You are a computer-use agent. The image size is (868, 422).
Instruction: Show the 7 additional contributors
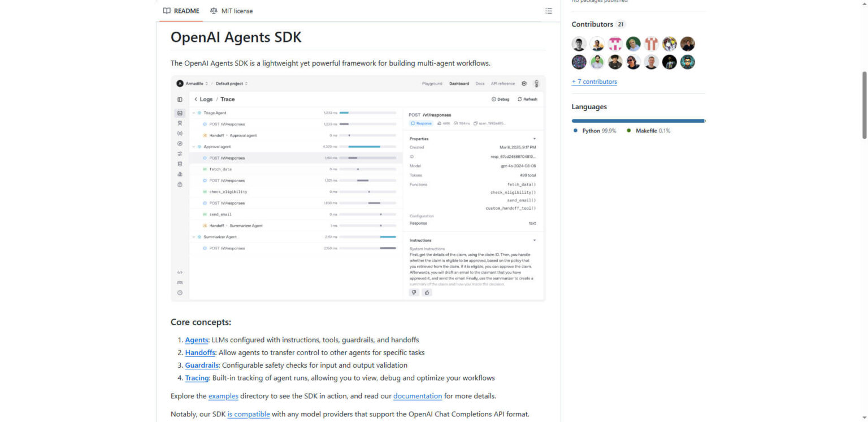(x=594, y=81)
